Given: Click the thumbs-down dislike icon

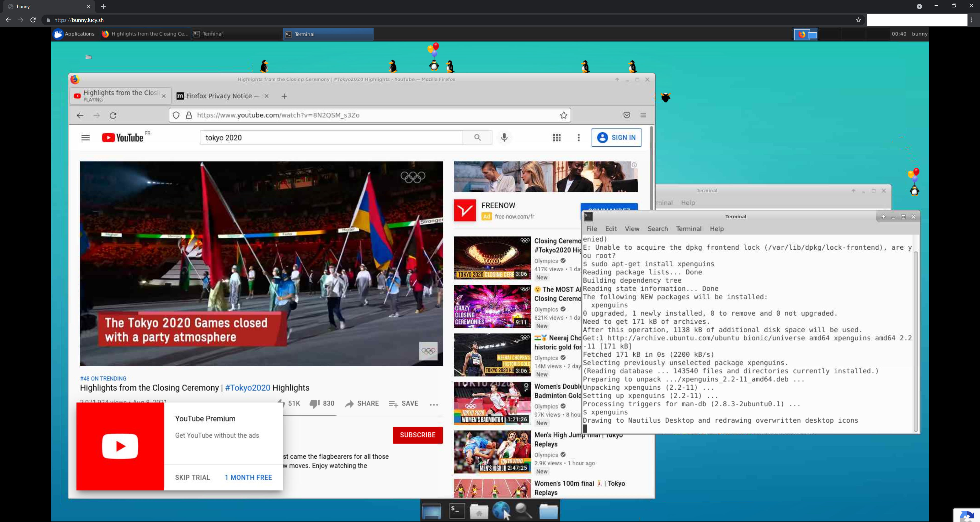Looking at the screenshot, I should [x=314, y=404].
